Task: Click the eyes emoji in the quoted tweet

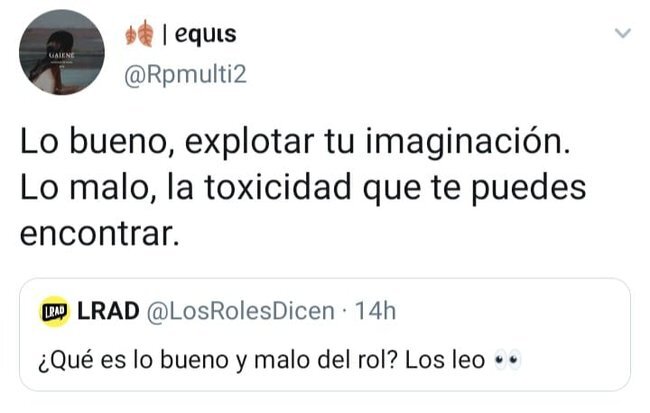Action: point(508,360)
